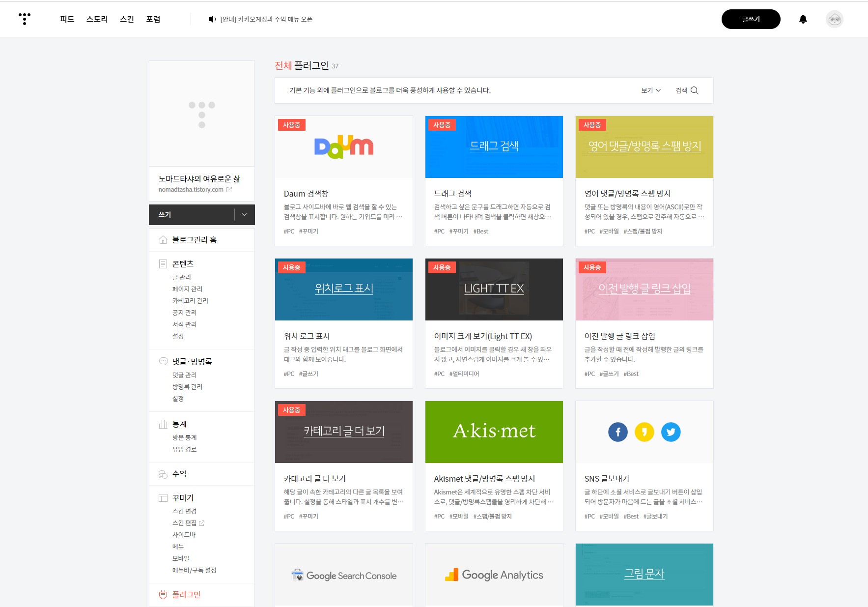Open 방명록 관리 in sidebar
Screen dimensions: 868x607
(187, 387)
